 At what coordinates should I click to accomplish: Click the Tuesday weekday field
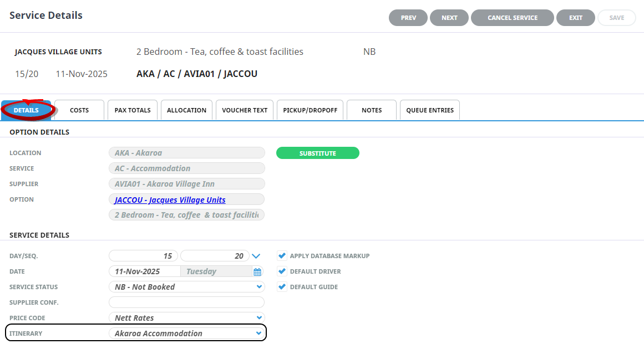click(x=216, y=271)
